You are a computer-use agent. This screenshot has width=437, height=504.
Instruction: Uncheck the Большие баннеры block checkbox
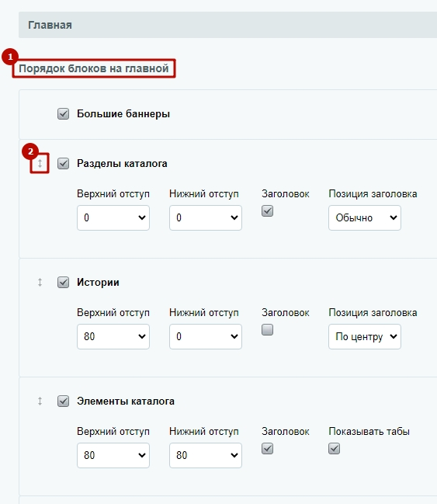click(x=64, y=114)
